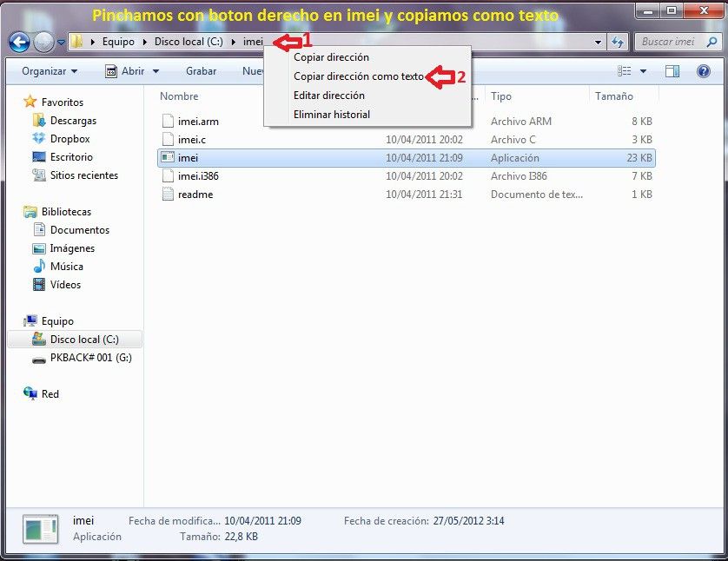Open the Documentos library
This screenshot has height=561, width=728.
point(80,230)
